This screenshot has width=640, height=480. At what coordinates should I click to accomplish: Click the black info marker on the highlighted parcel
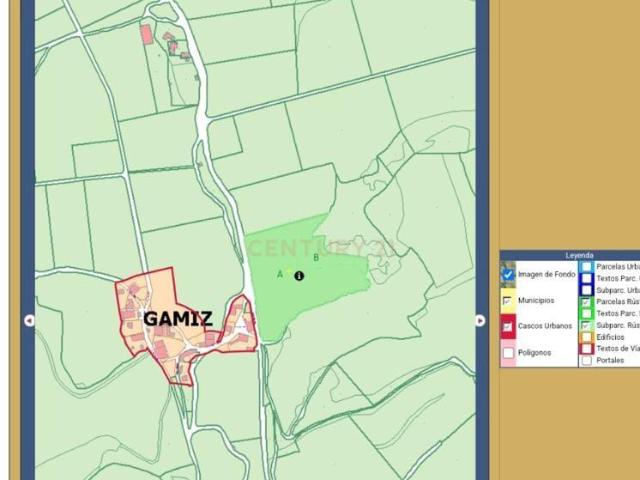tap(299, 276)
